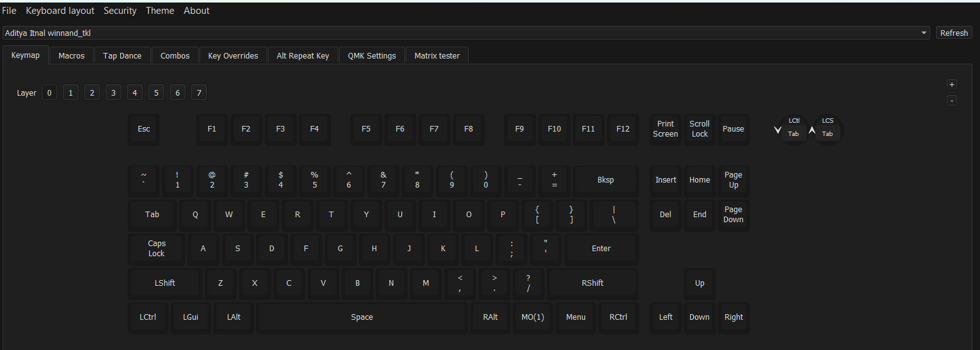
Task: Click the Refresh button
Action: click(954, 33)
